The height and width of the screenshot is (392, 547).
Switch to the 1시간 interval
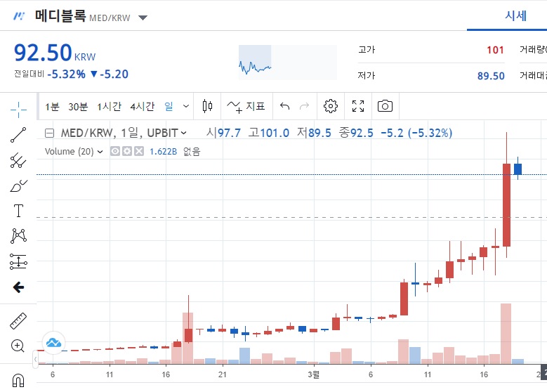[109, 107]
